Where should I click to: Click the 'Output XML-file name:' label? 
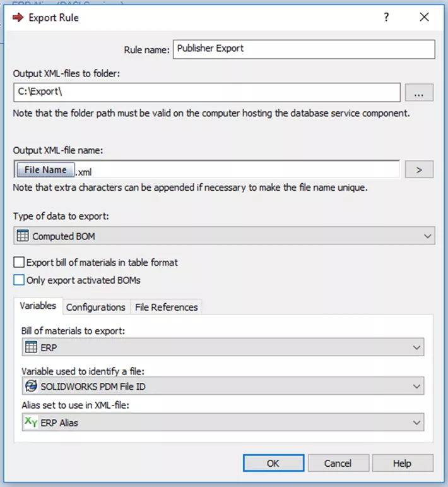coord(58,150)
